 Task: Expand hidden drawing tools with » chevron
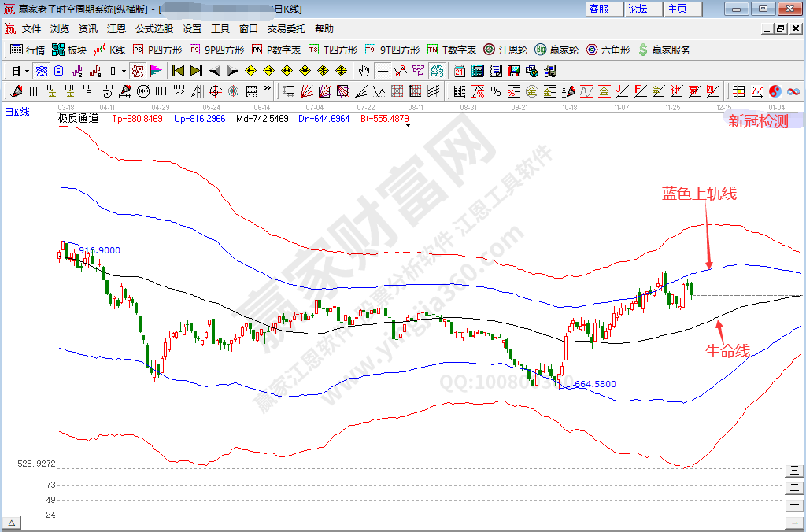point(268,89)
